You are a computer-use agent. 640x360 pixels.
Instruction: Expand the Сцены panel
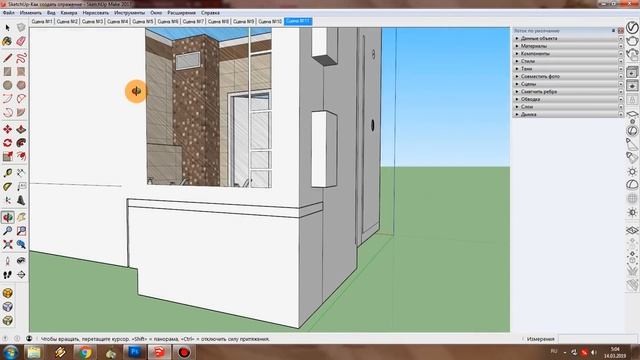pos(567,84)
